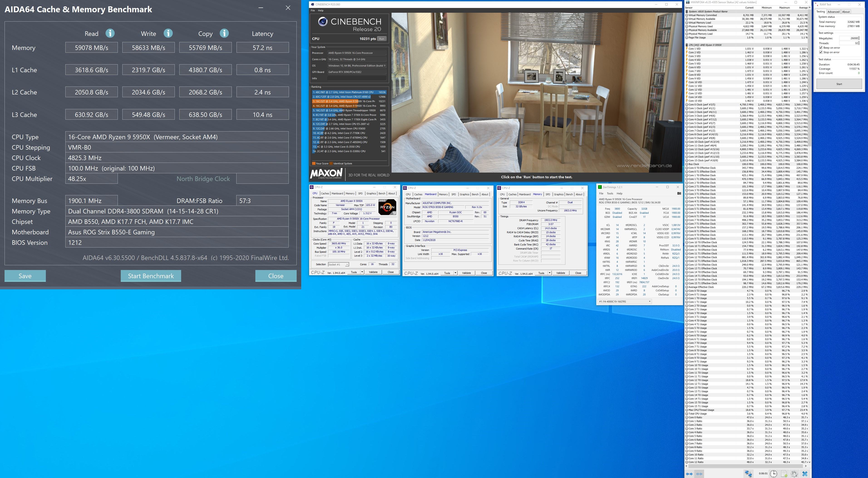The height and width of the screenshot is (478, 868).
Task: Switch to Advanced tab in RAM Test
Action: 833,12
